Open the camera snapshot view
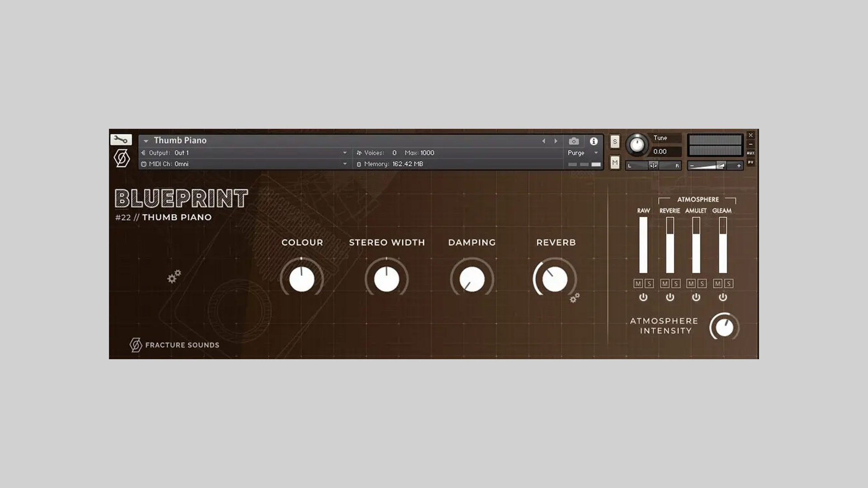The image size is (868, 488). pos(574,141)
